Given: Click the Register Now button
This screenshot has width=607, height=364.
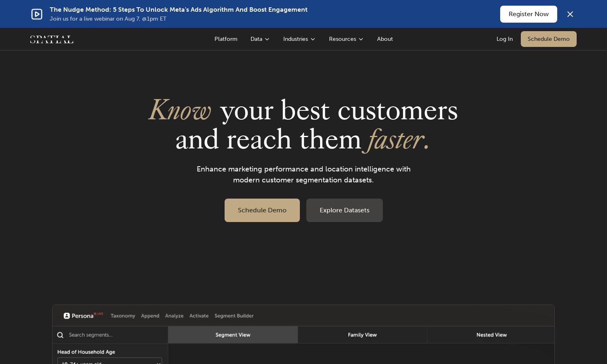Looking at the screenshot, I should coord(528,14).
